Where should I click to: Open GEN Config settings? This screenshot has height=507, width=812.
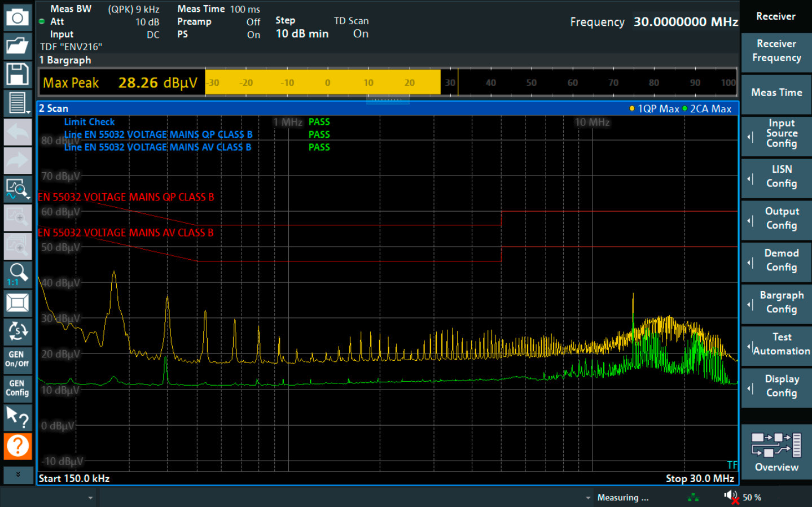(17, 388)
